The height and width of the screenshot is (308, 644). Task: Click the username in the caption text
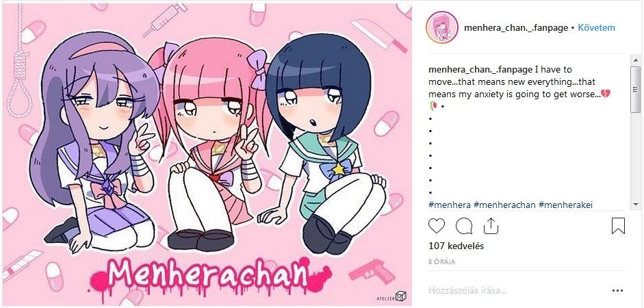point(480,69)
